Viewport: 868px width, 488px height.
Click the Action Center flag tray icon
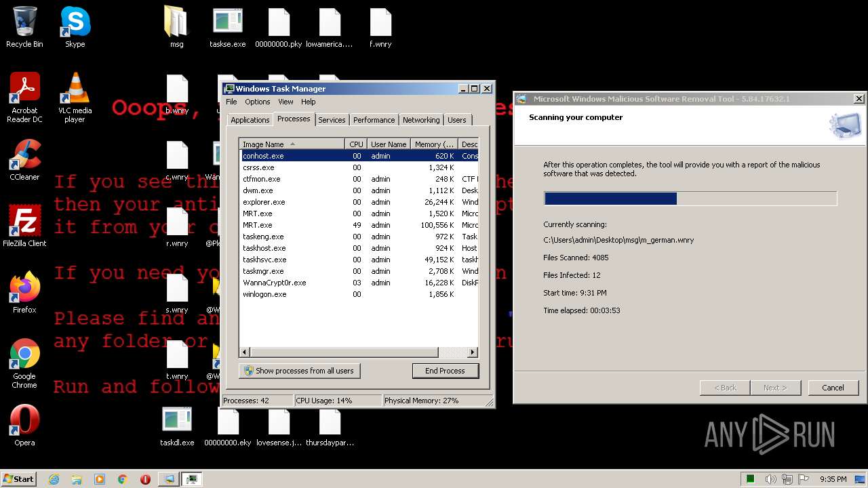(x=803, y=479)
